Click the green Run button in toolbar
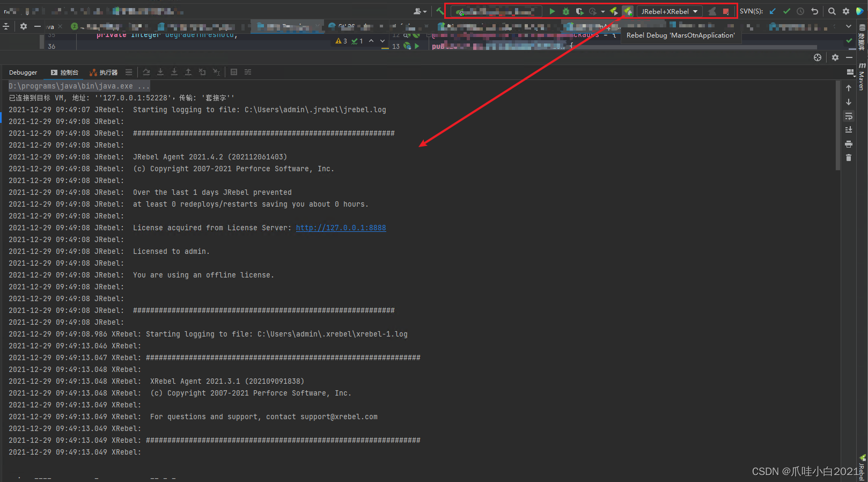This screenshot has width=868, height=482. [x=552, y=11]
